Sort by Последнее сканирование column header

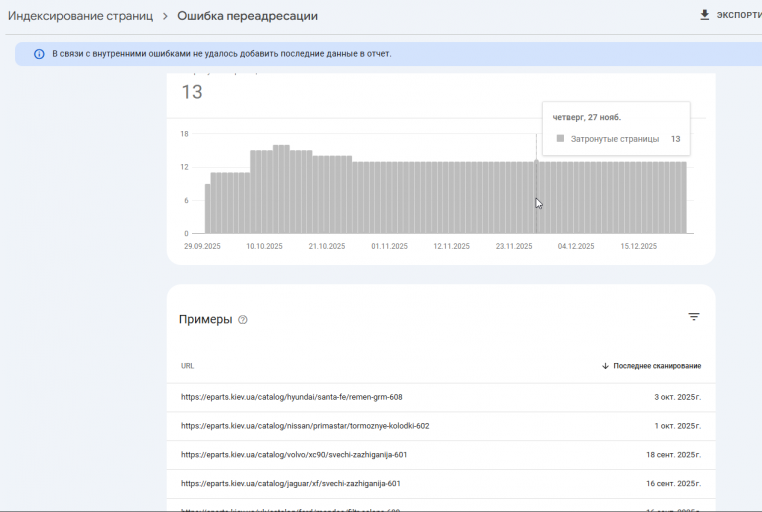[657, 366]
